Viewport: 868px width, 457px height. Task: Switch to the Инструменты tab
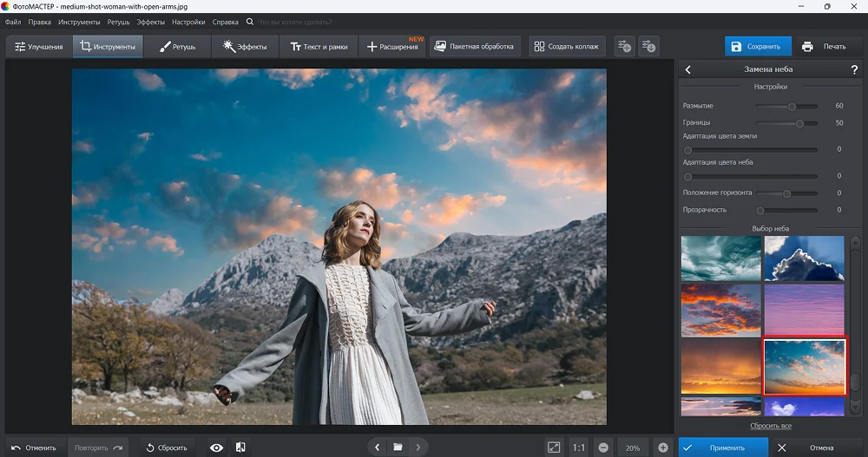click(108, 47)
